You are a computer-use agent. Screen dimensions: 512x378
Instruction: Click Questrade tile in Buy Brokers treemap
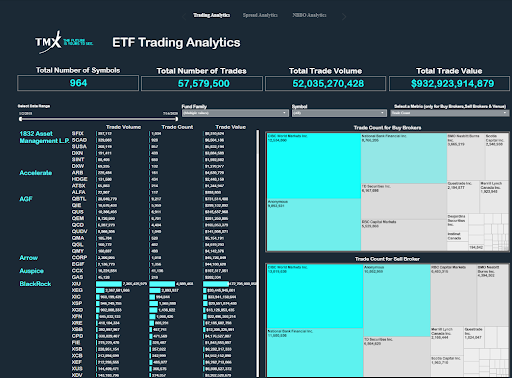tap(463, 197)
